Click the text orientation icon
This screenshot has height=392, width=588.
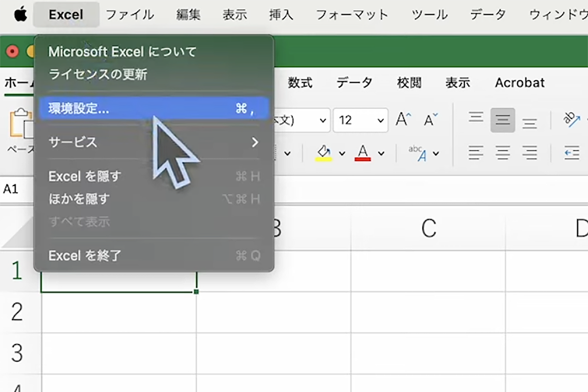pyautogui.click(x=571, y=120)
